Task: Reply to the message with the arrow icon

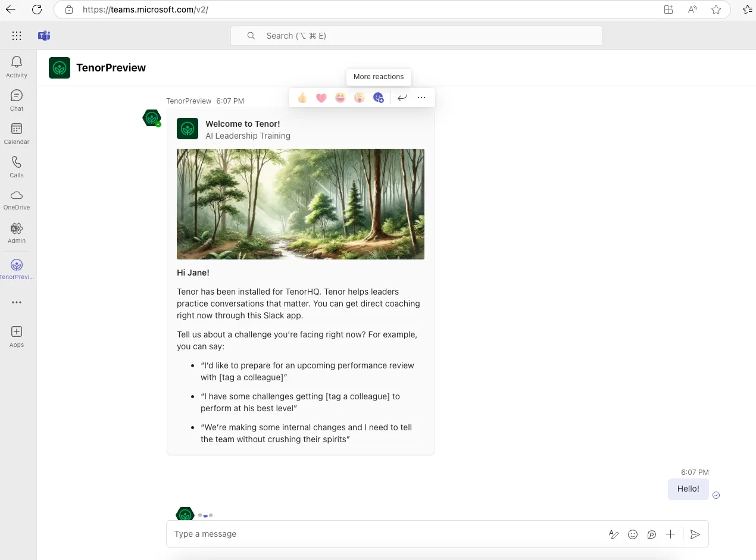Action: (x=402, y=98)
